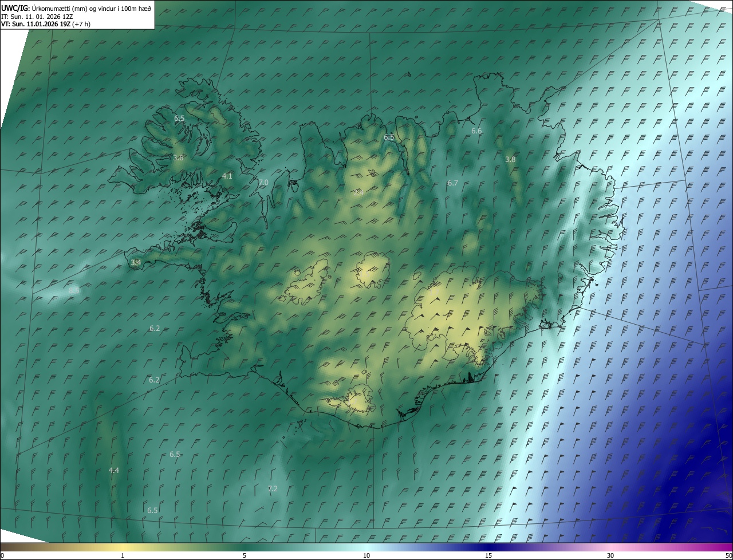Click the 5 tick on the color scale

click(x=245, y=555)
